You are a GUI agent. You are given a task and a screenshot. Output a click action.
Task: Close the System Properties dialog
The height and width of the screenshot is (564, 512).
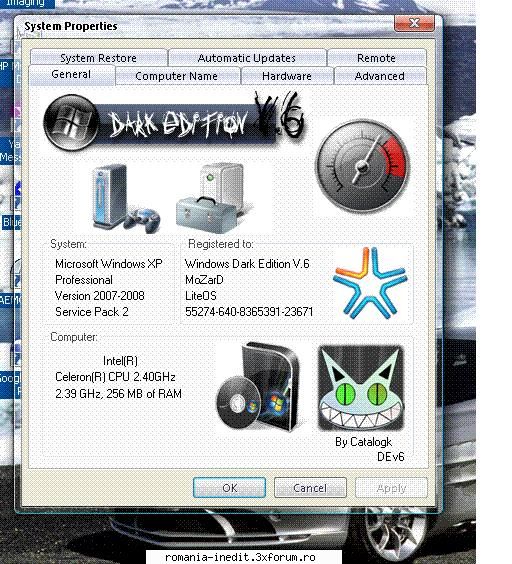(x=414, y=23)
